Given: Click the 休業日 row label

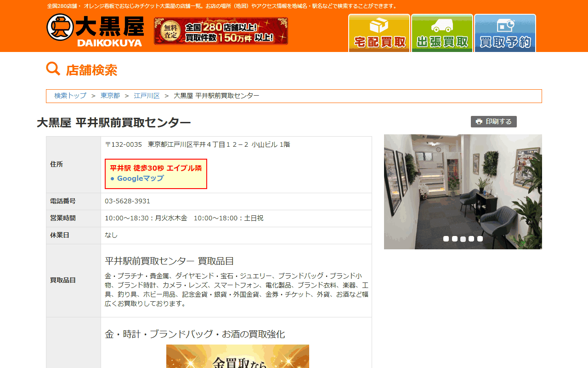Looking at the screenshot, I should [60, 235].
